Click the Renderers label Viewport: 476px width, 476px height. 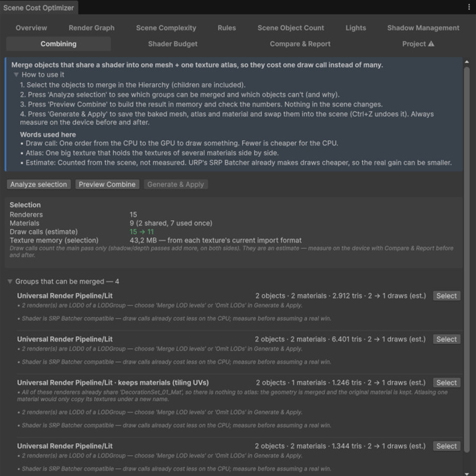[26, 215]
